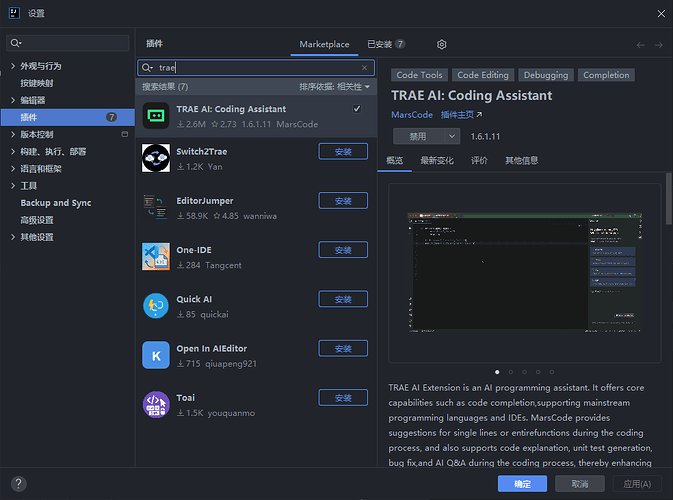Click the 禁用 disable button
Viewport: 673px width, 500px height.
pyautogui.click(x=418, y=136)
